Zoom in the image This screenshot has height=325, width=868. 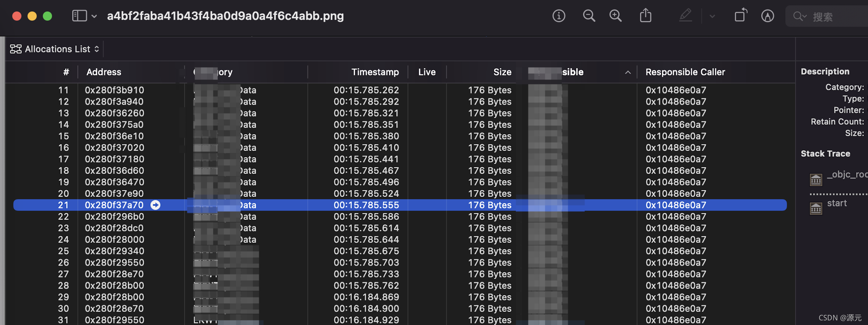pos(615,16)
